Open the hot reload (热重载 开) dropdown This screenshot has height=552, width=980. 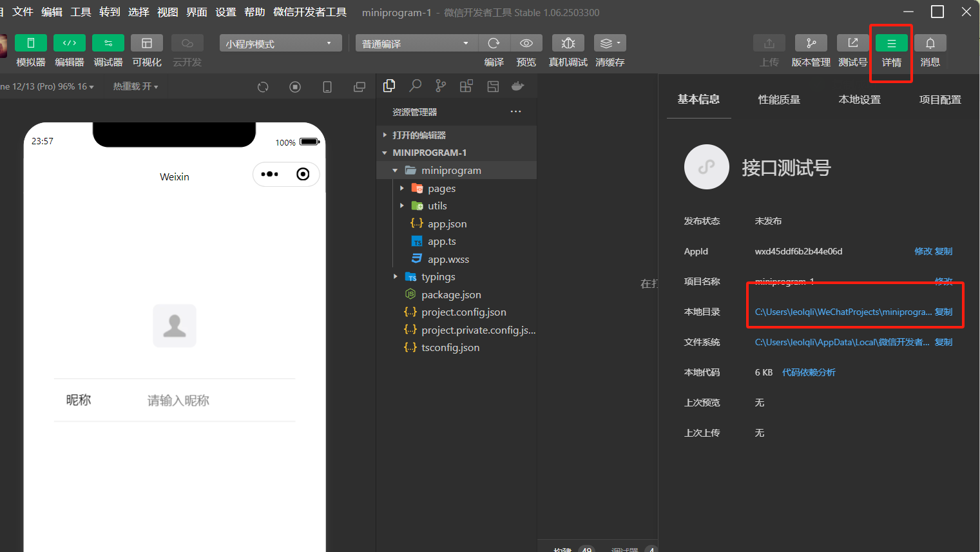pos(135,86)
